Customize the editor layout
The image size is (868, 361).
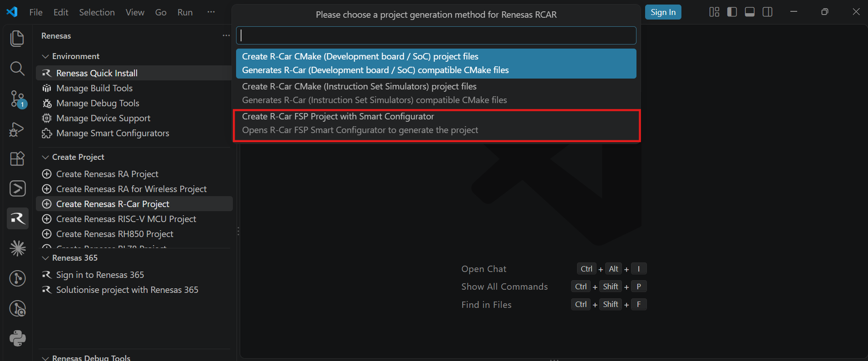pyautogui.click(x=714, y=12)
